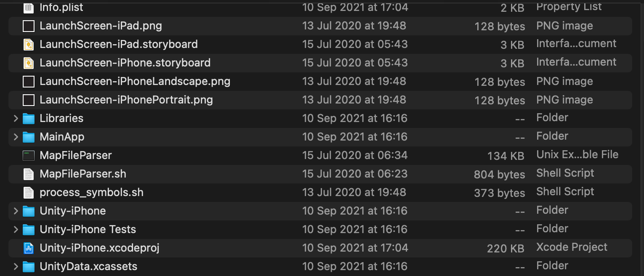
Task: Click the MapFileParser.sh shell script icon
Action: (x=28, y=174)
